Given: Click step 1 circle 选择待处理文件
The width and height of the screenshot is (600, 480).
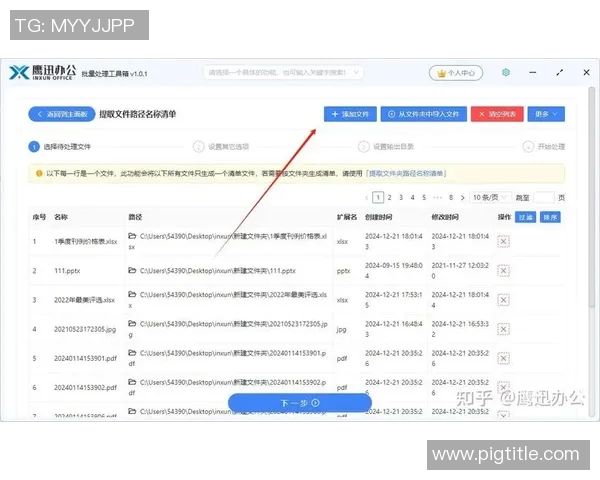Looking at the screenshot, I should (34, 147).
